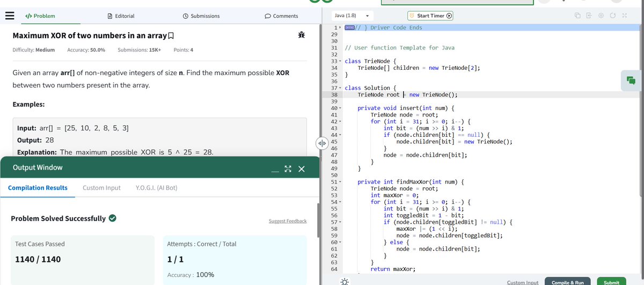Click line number 56 in gutter

tap(334, 216)
